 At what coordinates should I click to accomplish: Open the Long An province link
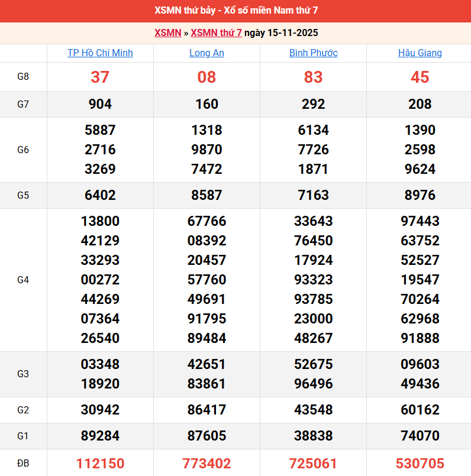coord(207,53)
